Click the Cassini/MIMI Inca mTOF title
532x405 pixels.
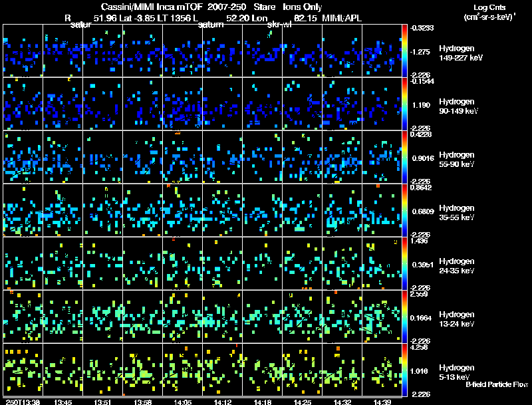(x=152, y=7)
